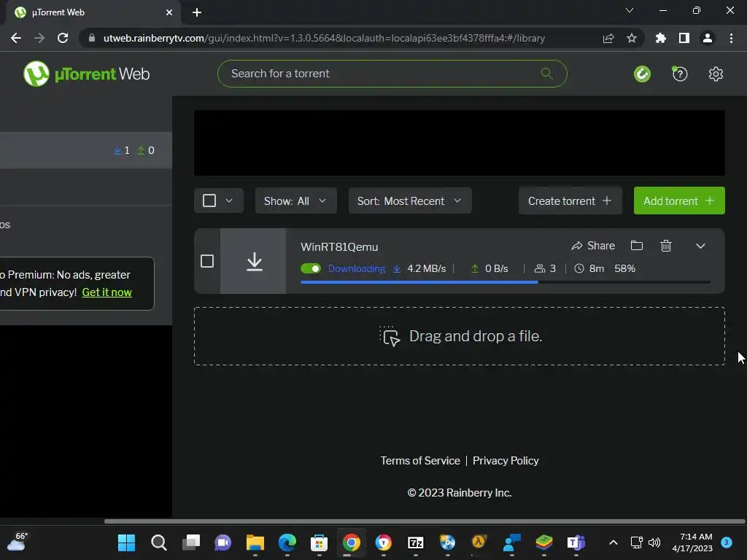Open the green speed/upgrade icon in header
747x560 pixels.
pos(642,74)
